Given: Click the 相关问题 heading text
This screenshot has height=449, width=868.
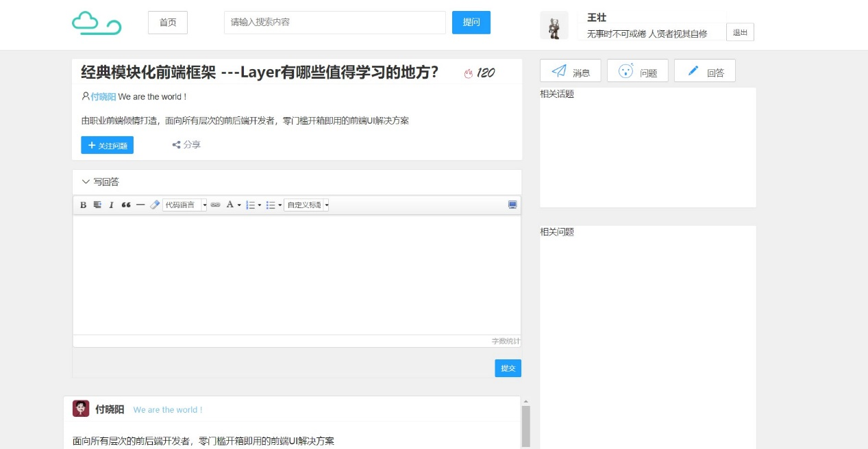Looking at the screenshot, I should click(557, 232).
